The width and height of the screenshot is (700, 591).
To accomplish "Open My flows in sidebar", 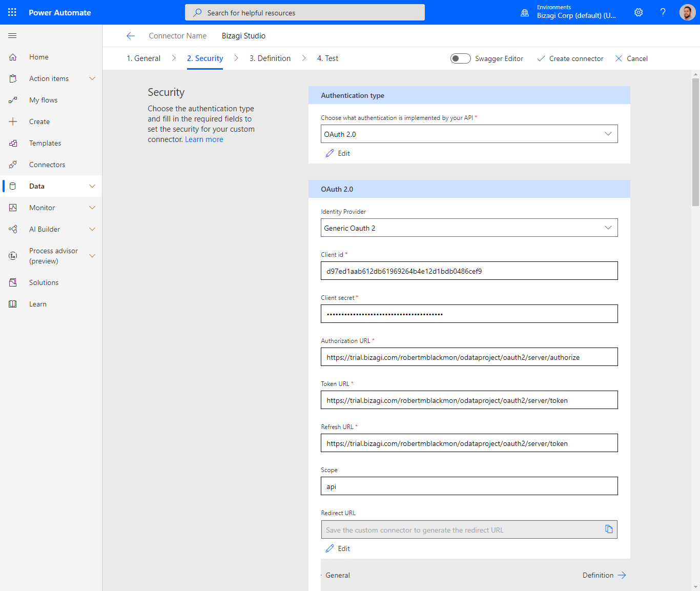I will coord(44,100).
